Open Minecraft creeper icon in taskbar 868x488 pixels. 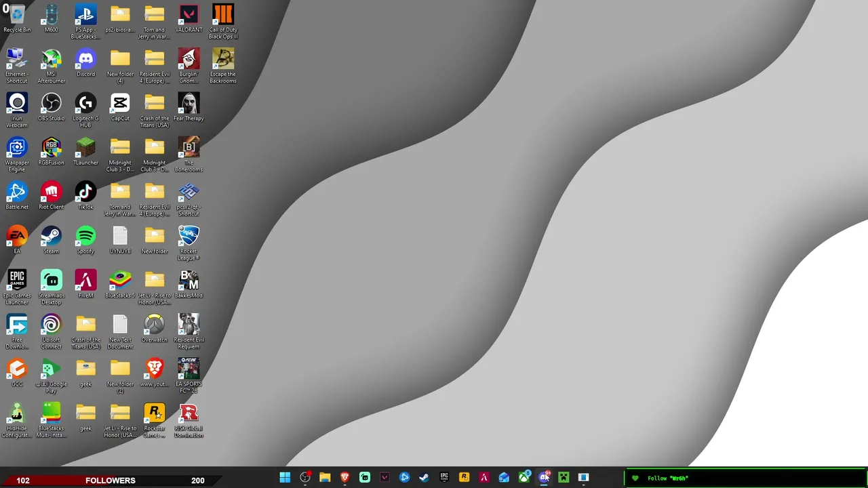(564, 478)
